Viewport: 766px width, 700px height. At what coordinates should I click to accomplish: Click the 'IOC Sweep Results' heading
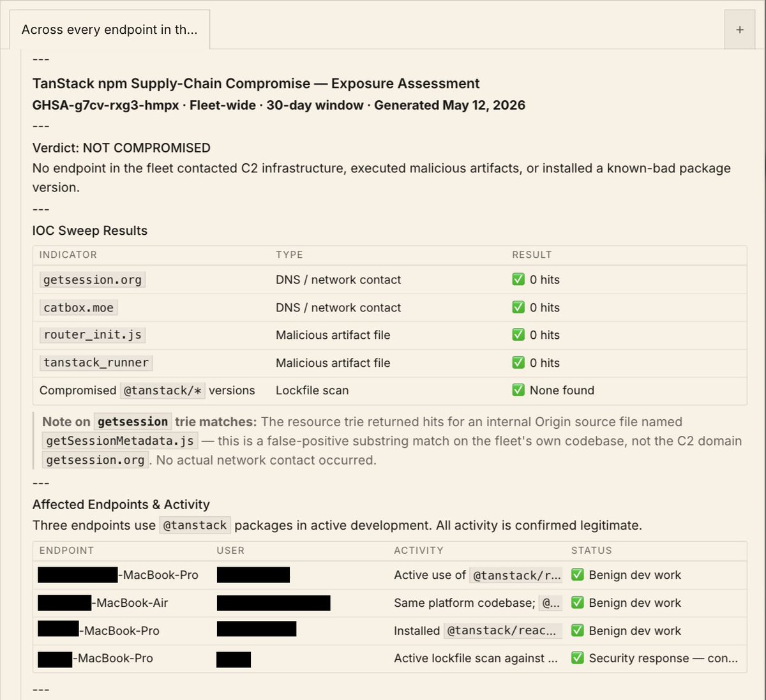[90, 231]
